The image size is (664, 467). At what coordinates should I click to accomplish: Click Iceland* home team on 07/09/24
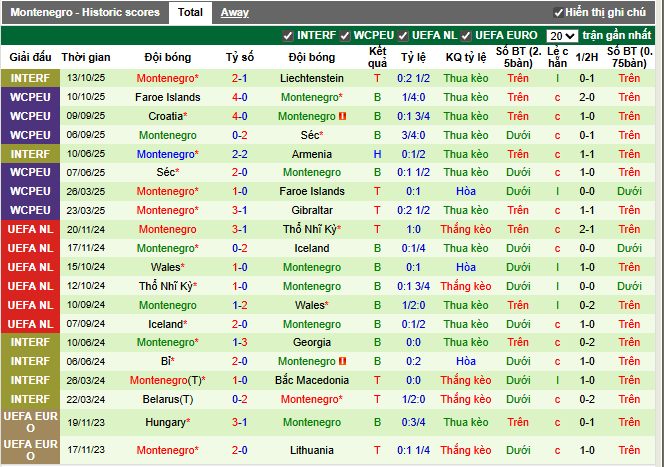click(168, 324)
